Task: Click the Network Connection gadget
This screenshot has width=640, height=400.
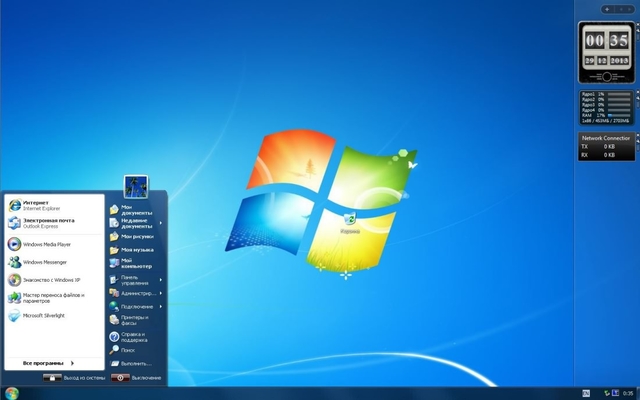Action: click(607, 147)
